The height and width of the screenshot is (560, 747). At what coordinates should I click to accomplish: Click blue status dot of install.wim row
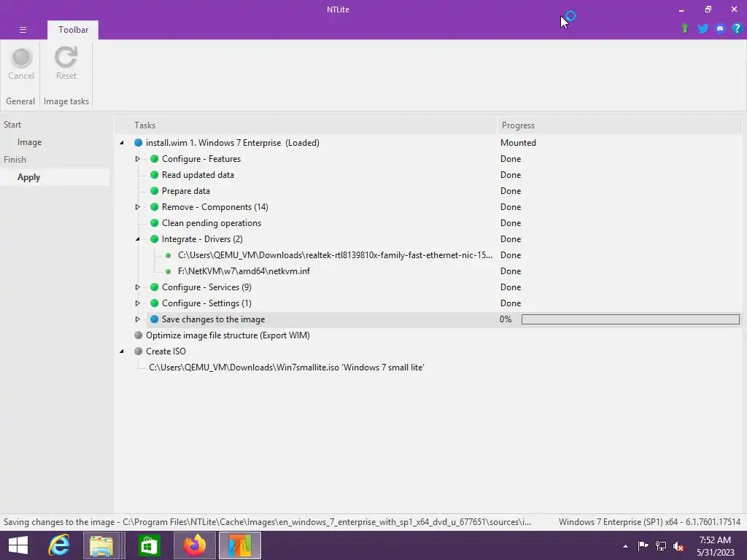click(x=138, y=143)
